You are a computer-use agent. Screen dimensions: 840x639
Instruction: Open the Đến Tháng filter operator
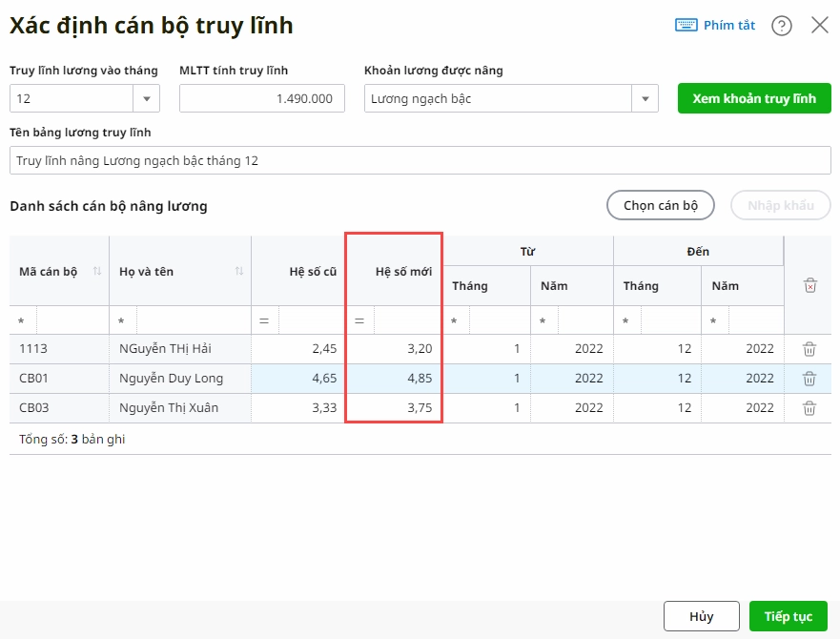click(x=625, y=320)
